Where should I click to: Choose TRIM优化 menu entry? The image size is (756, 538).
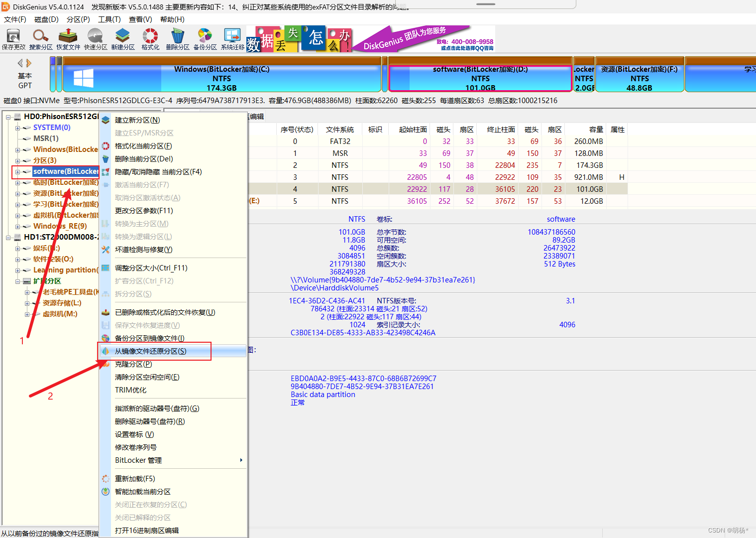coord(173,390)
